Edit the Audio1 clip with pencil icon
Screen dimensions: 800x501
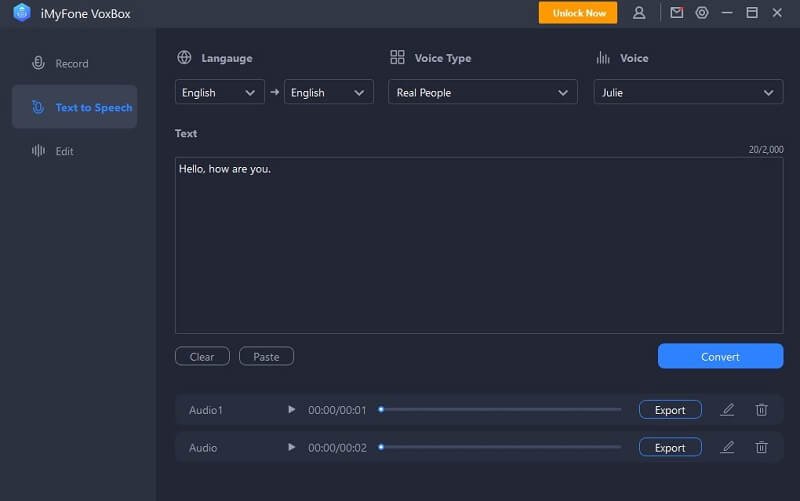pyautogui.click(x=727, y=409)
